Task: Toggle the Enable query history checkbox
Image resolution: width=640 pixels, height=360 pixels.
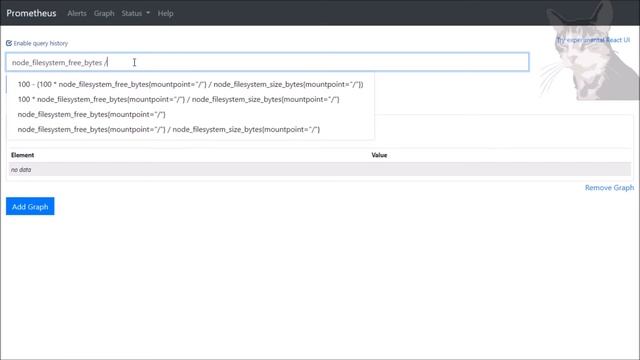Action: tap(9, 43)
